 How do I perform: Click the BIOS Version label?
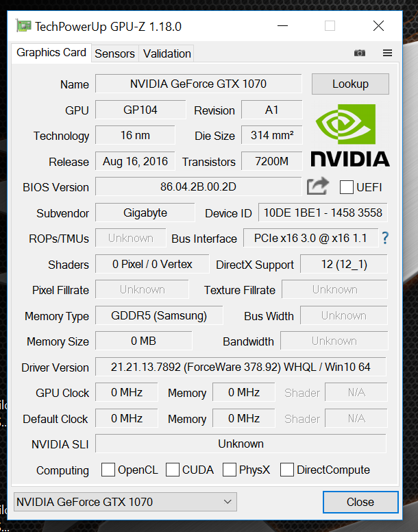click(x=56, y=187)
